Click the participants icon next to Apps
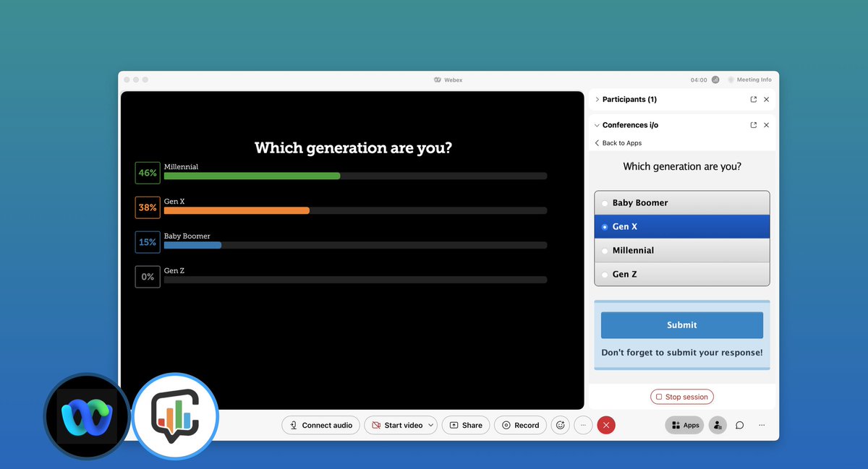The height and width of the screenshot is (469, 868). [717, 425]
